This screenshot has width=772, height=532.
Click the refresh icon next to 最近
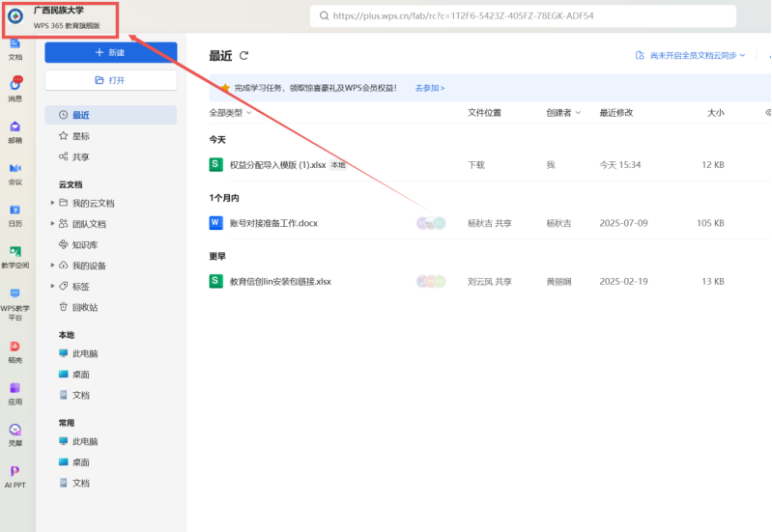click(244, 56)
